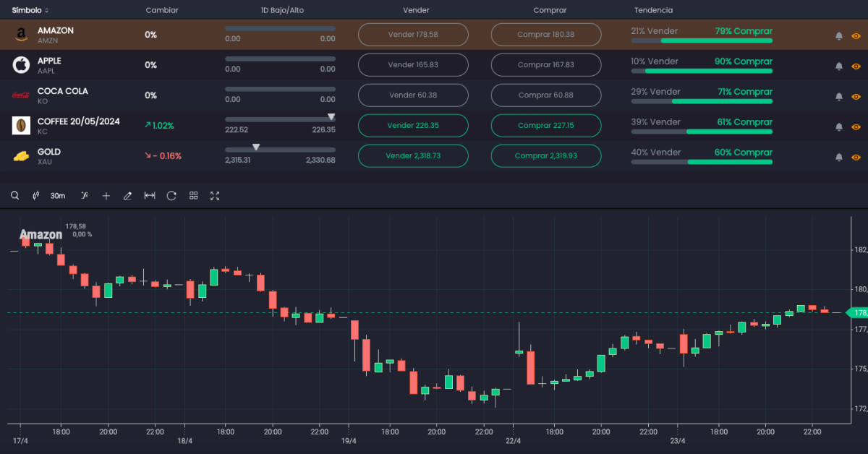Image resolution: width=868 pixels, height=454 pixels.
Task: Click the Amazon 1D low/high range bar
Action: pos(280,28)
